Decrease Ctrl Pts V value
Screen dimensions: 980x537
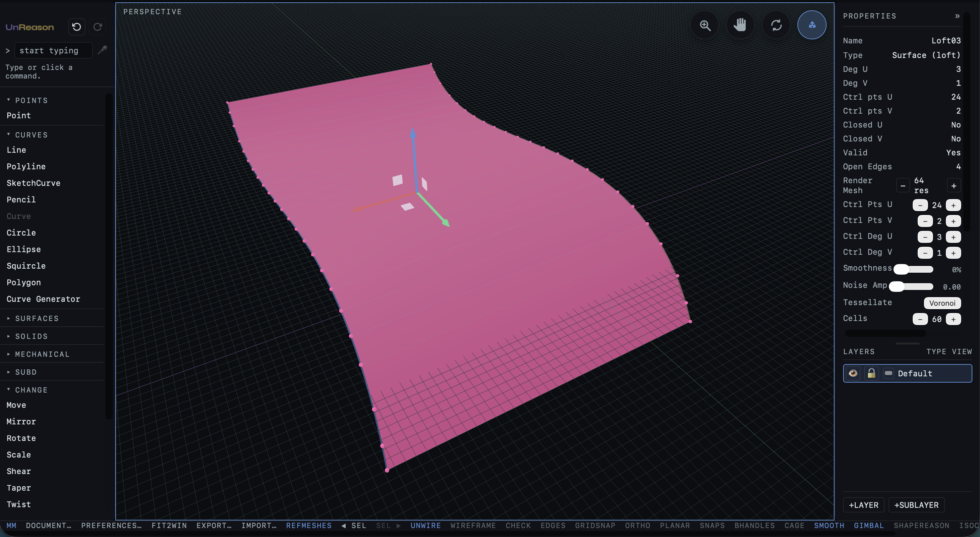pos(925,221)
